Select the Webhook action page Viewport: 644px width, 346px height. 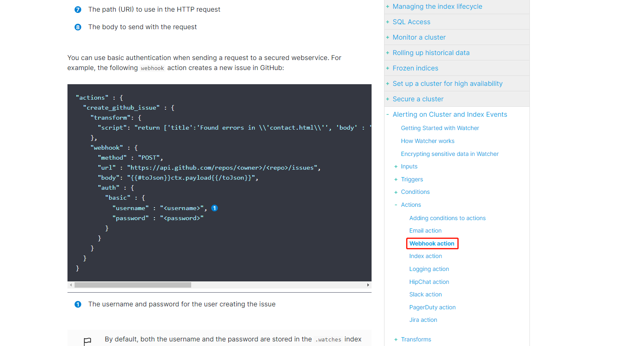point(432,244)
